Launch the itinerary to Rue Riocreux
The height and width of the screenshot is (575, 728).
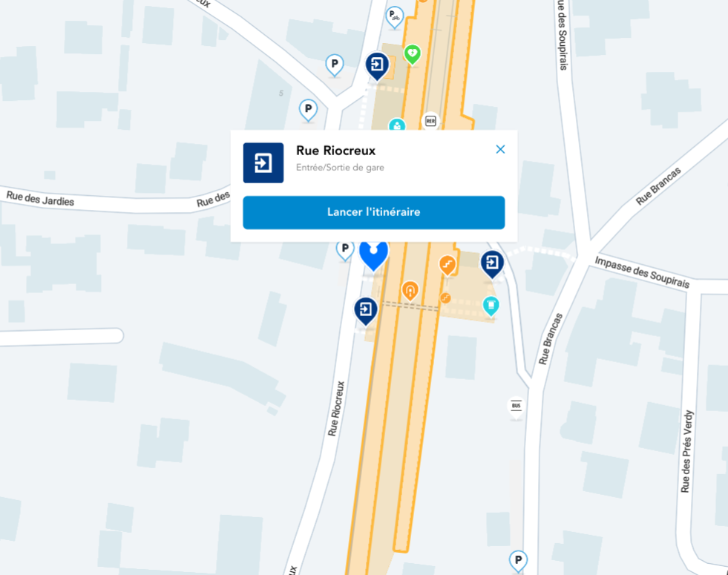click(374, 212)
